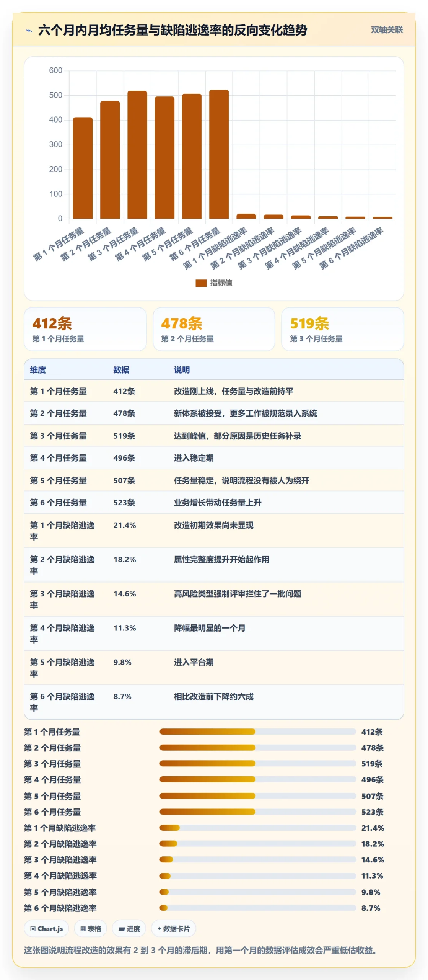This screenshot has height=980, width=428.
Task: Open the 412条 data card
Action: (x=85, y=329)
